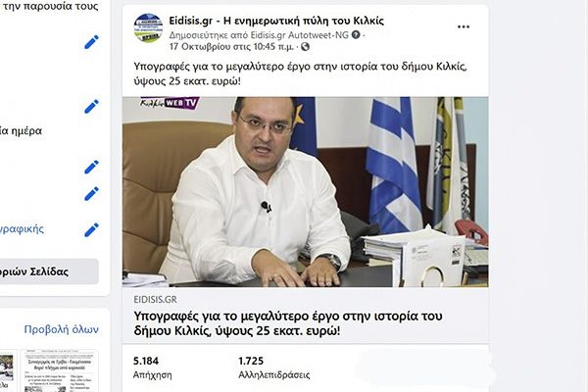Open the three-dot post options menu
This screenshot has height=392, width=588.
(464, 27)
